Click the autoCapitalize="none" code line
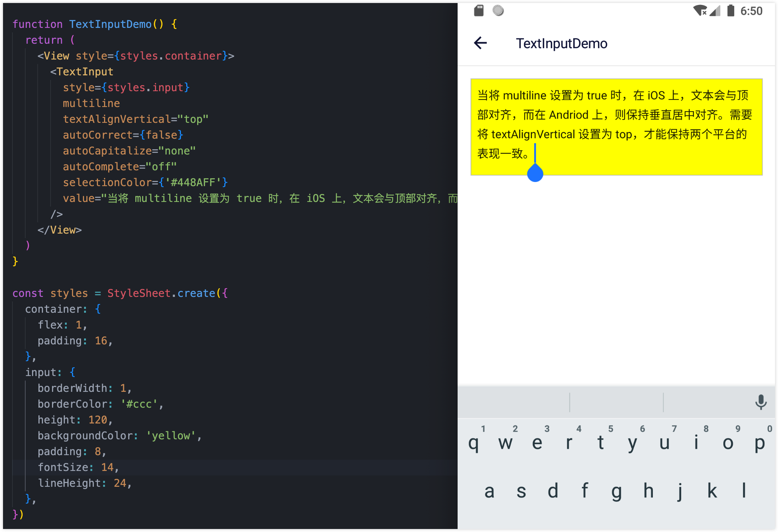This screenshot has height=532, width=778. pyautogui.click(x=129, y=151)
